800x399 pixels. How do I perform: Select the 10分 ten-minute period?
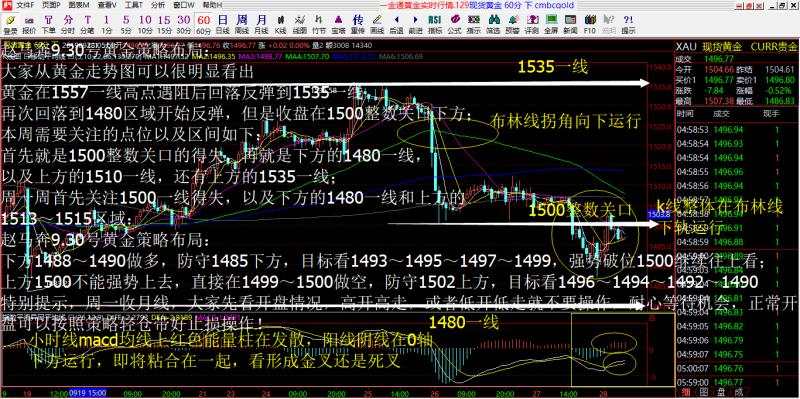(x=145, y=24)
